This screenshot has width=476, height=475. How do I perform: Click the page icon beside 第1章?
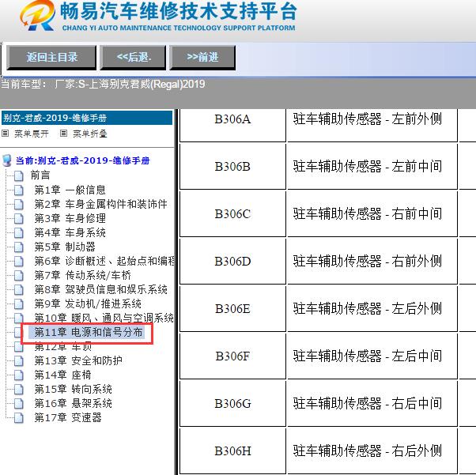coord(19,190)
